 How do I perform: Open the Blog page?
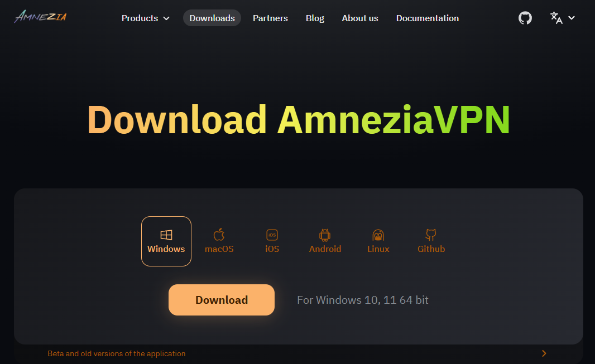click(x=315, y=18)
